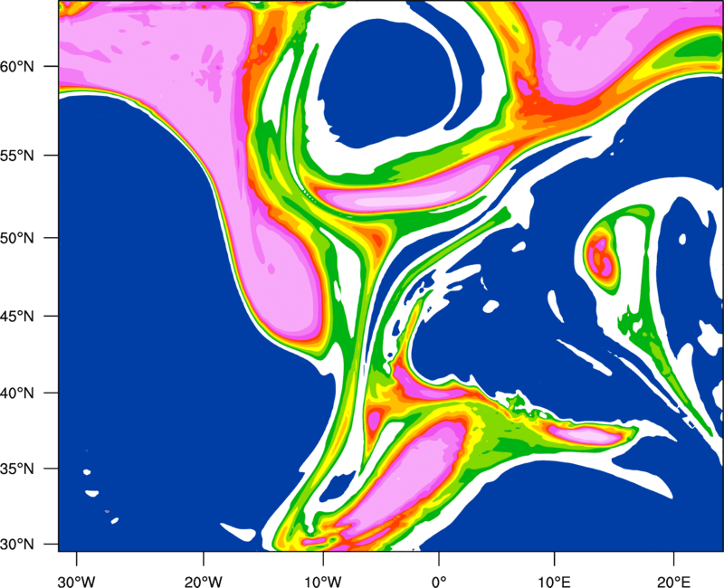
Task: Click the 20°W longitude label
Action: (204, 582)
